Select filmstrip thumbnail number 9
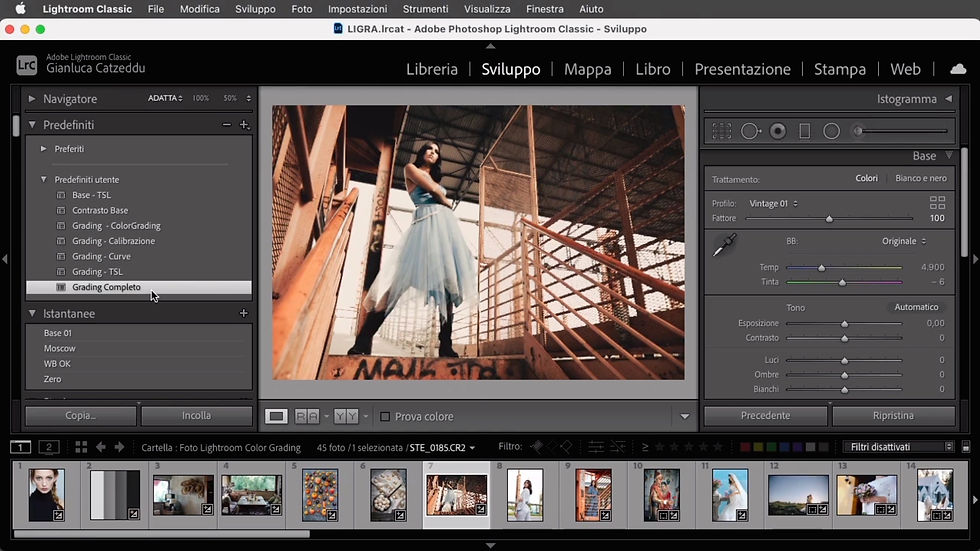The width and height of the screenshot is (980, 551). coord(593,495)
